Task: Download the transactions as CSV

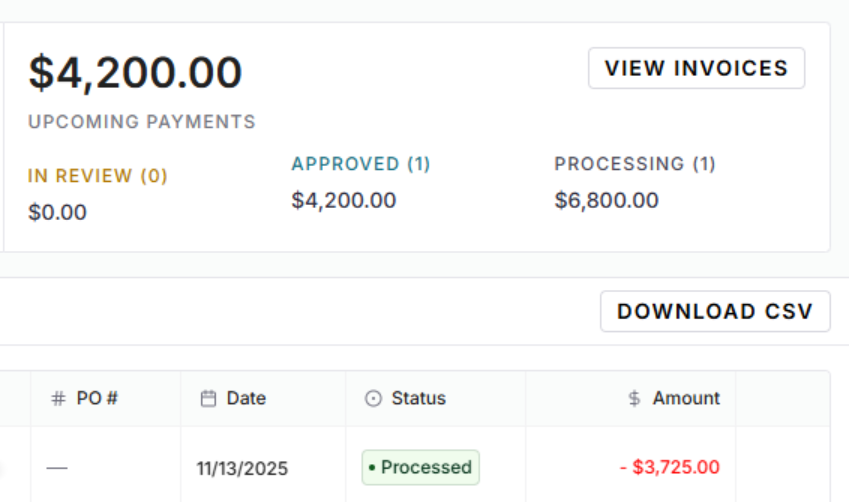Action: 714,311
